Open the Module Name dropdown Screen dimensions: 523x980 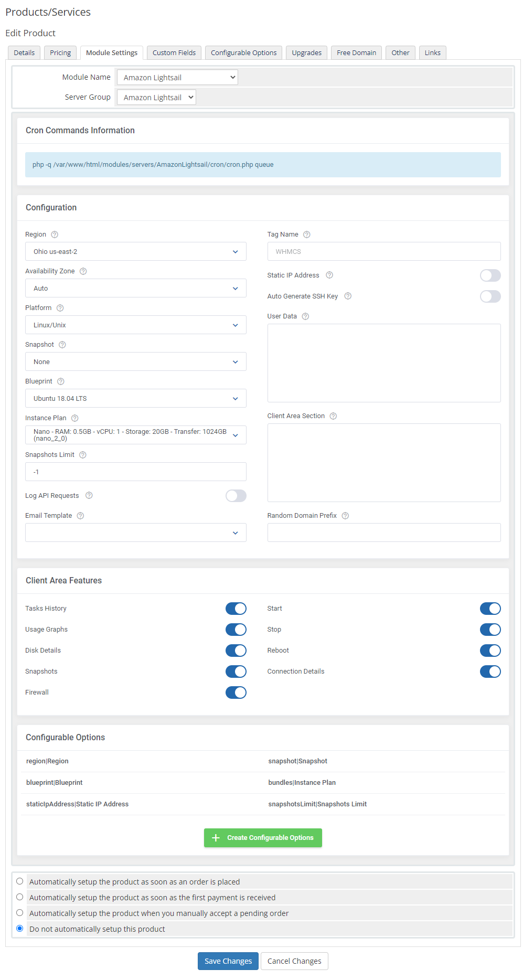pos(177,77)
